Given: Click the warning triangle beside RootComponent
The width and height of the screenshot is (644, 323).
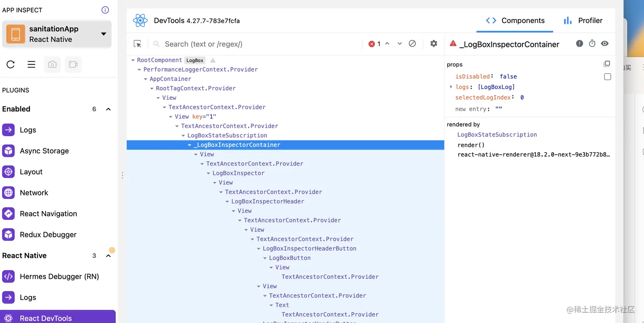Looking at the screenshot, I should 213,60.
